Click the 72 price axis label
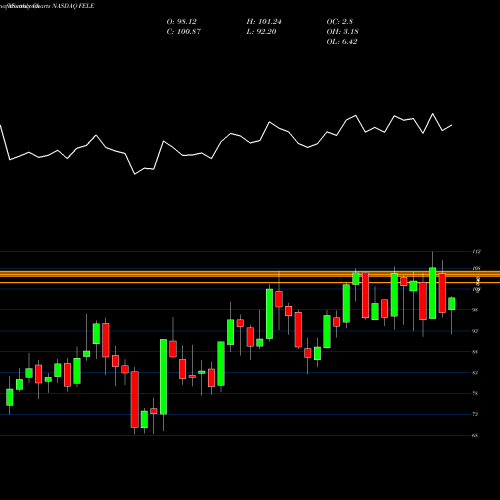This screenshot has height=500, width=500. (x=475, y=414)
